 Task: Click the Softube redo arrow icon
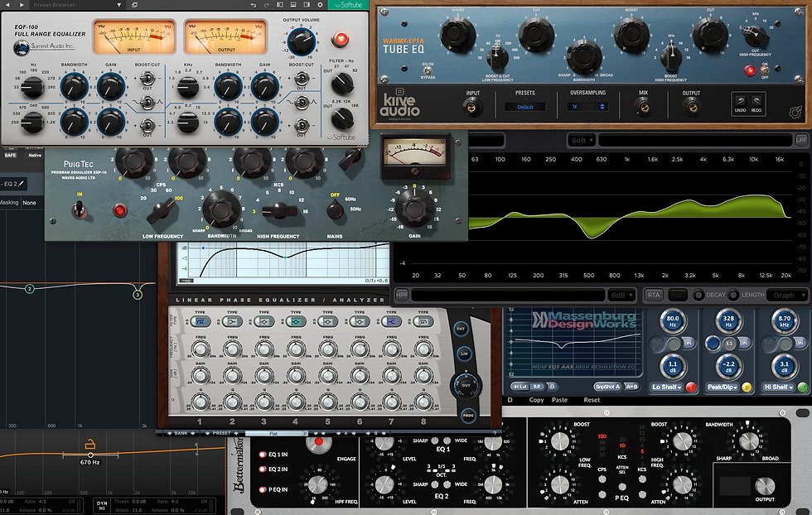pos(267,5)
